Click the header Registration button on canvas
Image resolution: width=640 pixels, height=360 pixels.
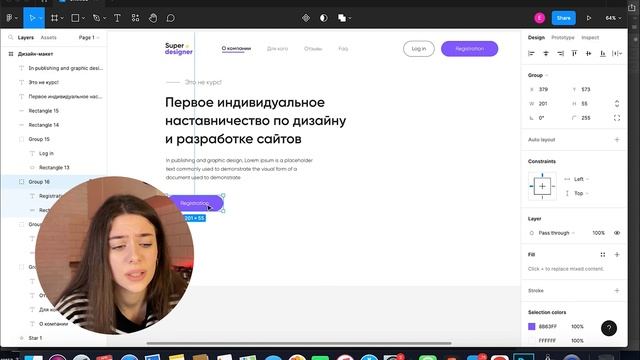tap(469, 49)
